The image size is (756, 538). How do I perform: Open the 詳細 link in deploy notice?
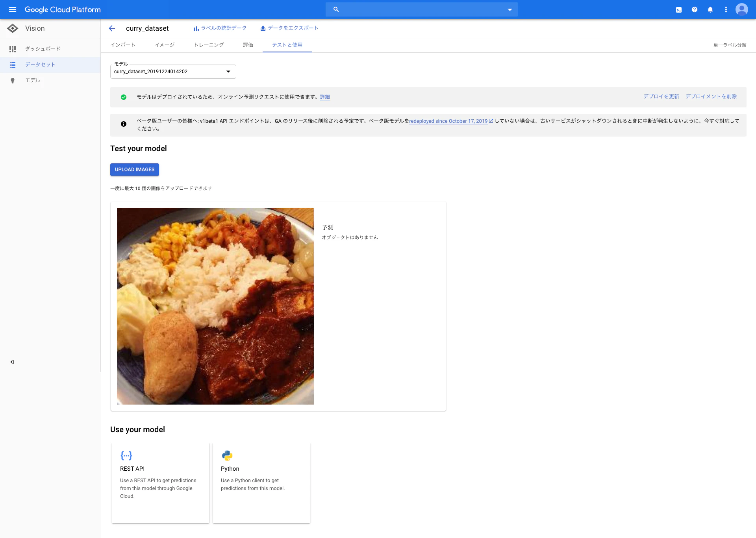(325, 97)
